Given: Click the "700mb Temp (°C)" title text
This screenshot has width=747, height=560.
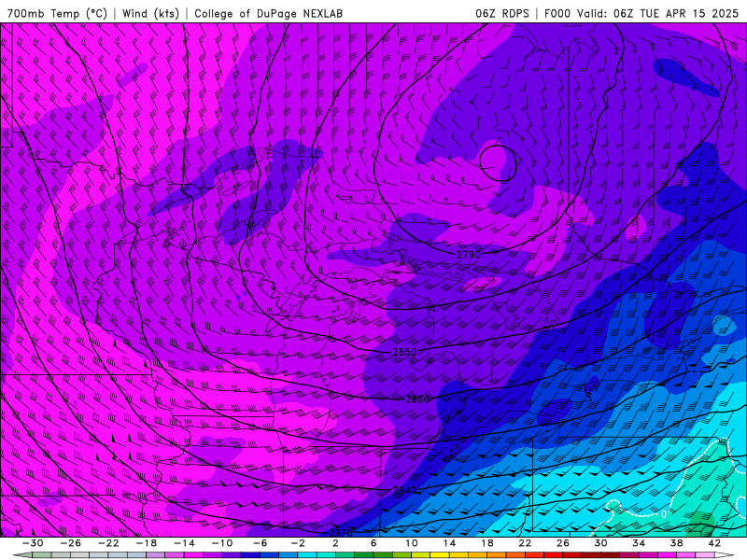Looking at the screenshot, I should click(57, 13).
